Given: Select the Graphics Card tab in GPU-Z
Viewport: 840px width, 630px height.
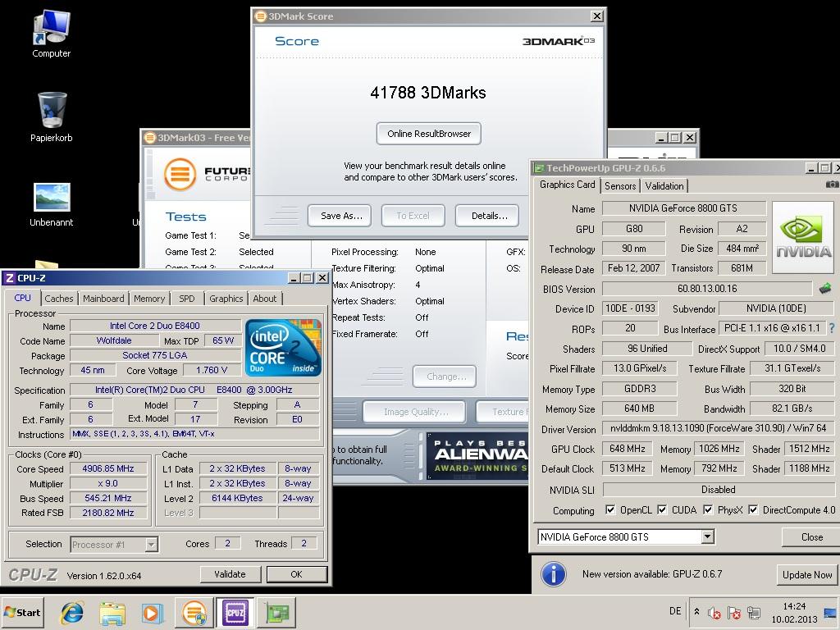Looking at the screenshot, I should [568, 185].
